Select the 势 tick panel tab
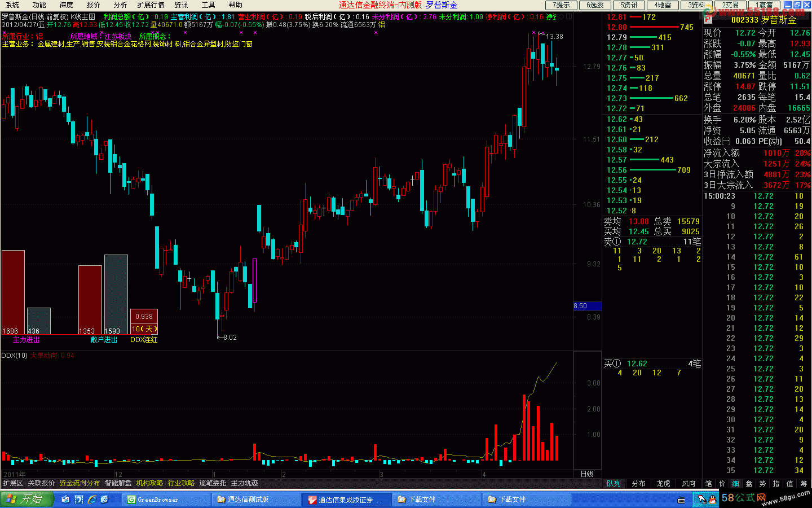812x508 pixels. (762, 484)
